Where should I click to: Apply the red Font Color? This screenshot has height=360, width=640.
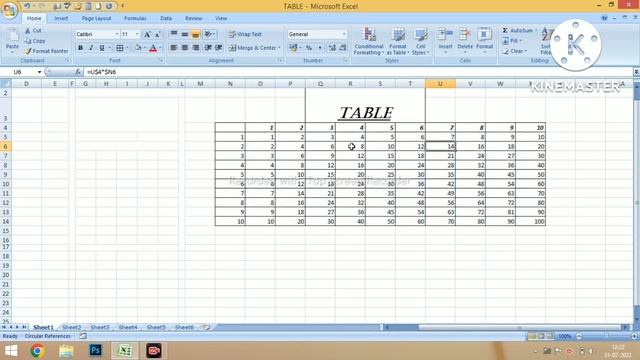pos(153,48)
